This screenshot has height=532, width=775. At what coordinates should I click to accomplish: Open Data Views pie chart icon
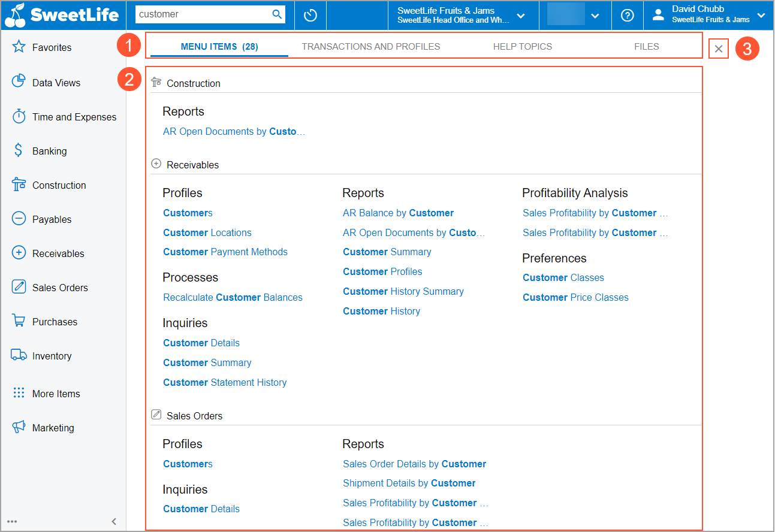(x=19, y=82)
